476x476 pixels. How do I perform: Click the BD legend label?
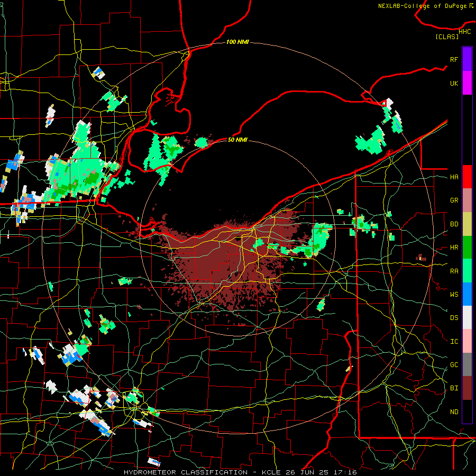click(x=454, y=224)
